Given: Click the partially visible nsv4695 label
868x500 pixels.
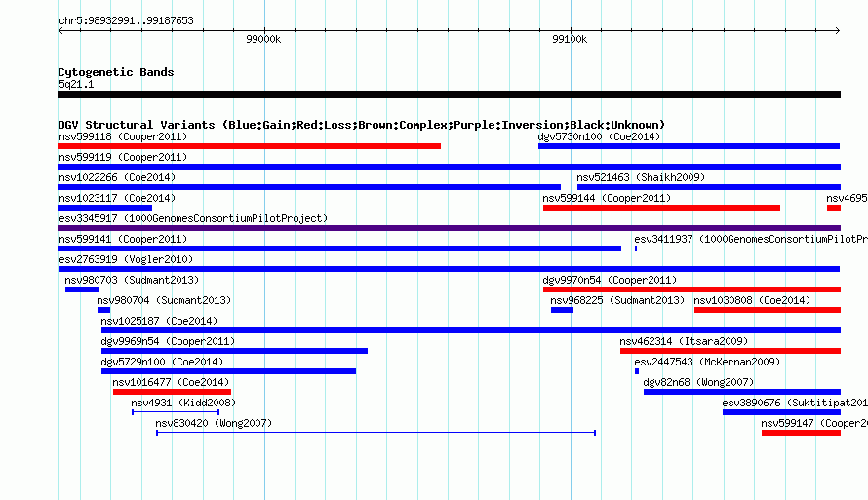Looking at the screenshot, I should click(847, 198).
